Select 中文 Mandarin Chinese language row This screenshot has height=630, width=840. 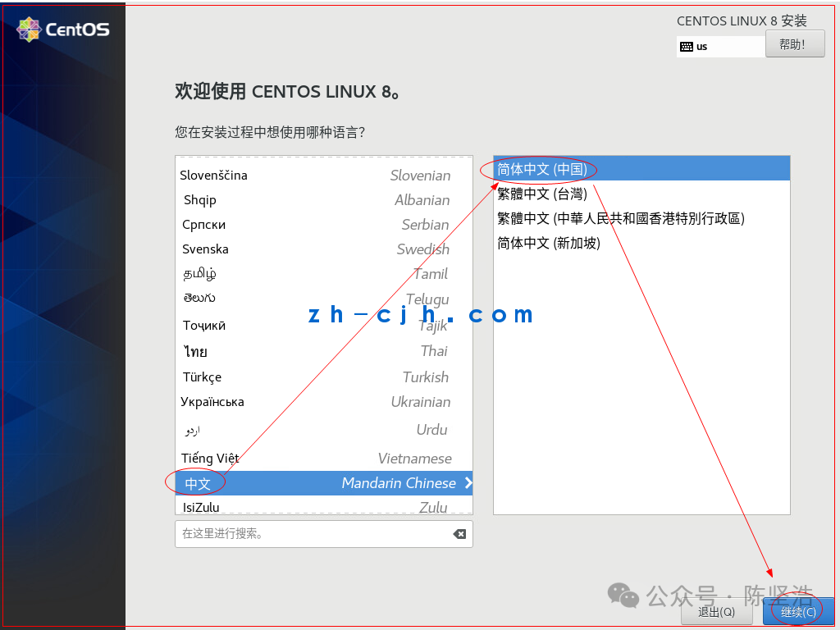point(323,482)
